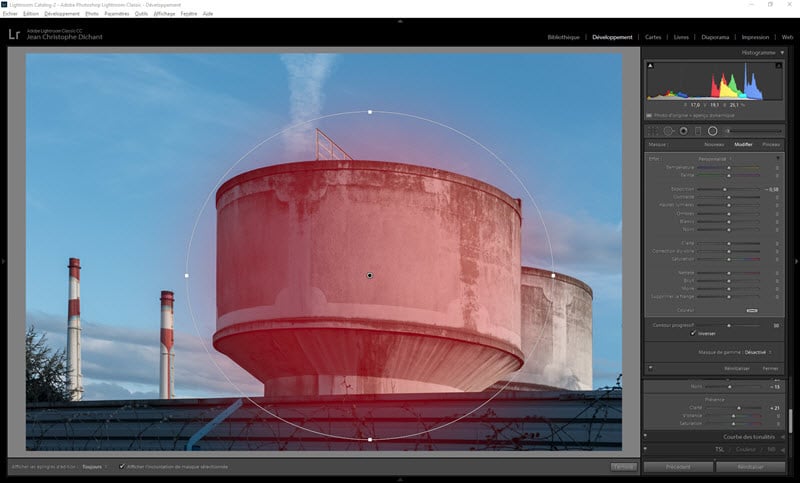The height and width of the screenshot is (483, 800).
Task: Uncheck the Inverser checkbox
Action: 693,333
